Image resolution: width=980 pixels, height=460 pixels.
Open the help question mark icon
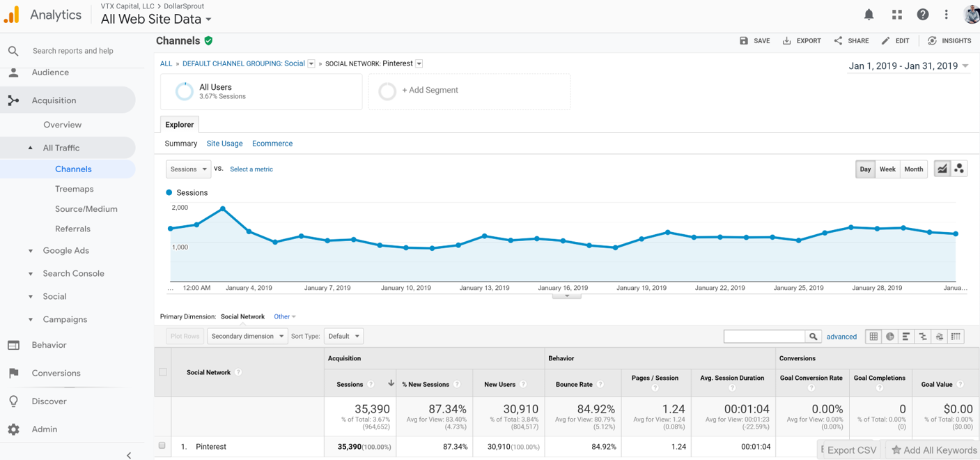tap(922, 15)
